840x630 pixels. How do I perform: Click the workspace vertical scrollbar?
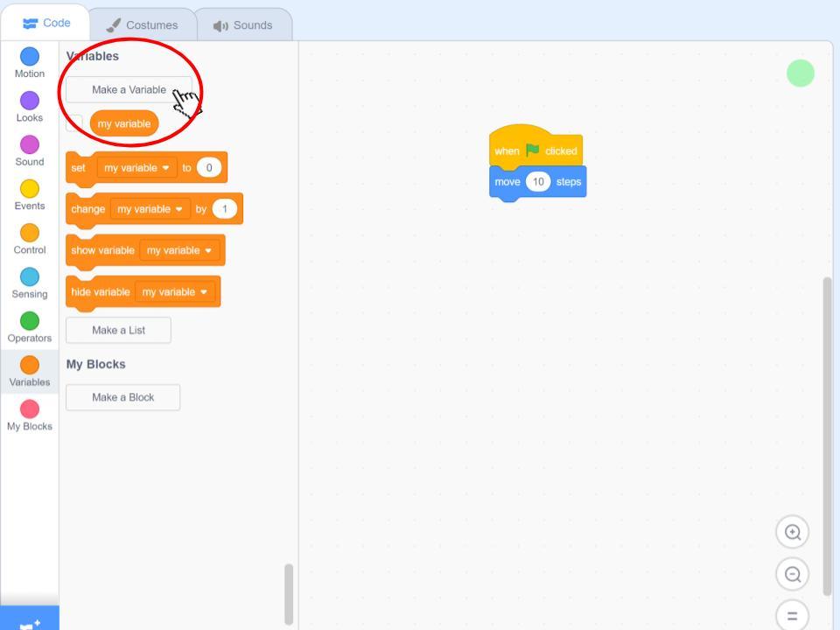pos(828,436)
